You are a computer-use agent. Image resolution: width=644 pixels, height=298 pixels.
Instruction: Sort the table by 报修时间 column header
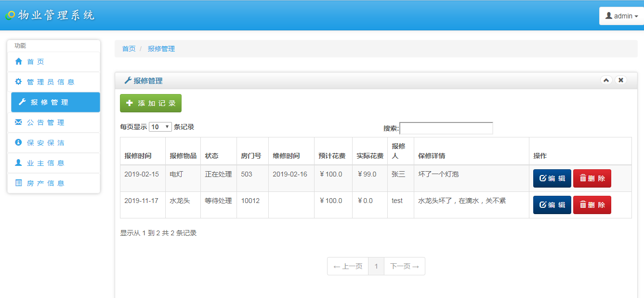coord(138,156)
